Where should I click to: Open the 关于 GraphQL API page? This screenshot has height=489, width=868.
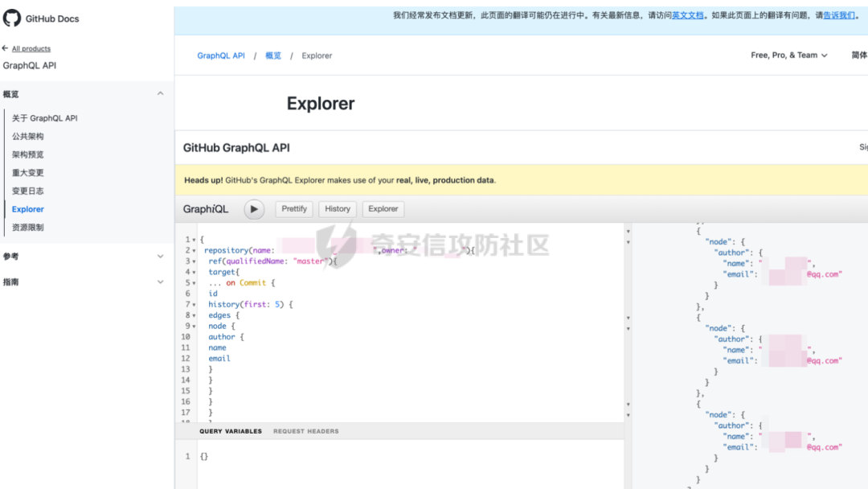tap(45, 118)
